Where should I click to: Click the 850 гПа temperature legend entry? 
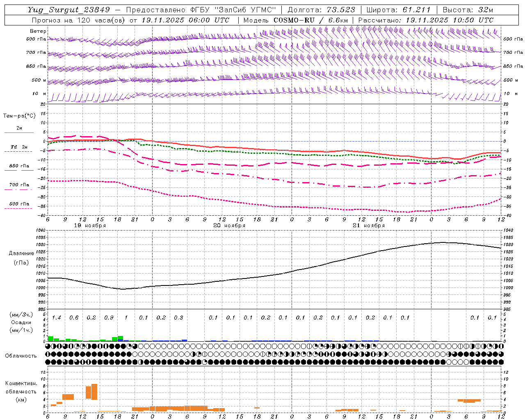click(x=19, y=166)
